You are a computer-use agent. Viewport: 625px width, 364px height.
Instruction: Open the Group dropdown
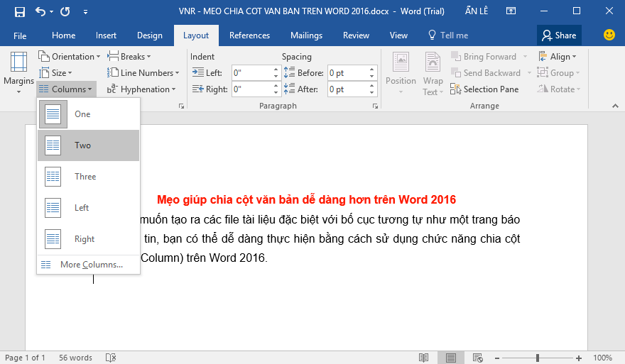pos(558,73)
